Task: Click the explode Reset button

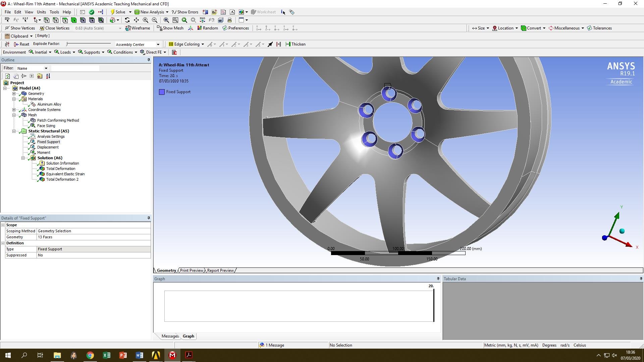Action: pyautogui.click(x=21, y=44)
